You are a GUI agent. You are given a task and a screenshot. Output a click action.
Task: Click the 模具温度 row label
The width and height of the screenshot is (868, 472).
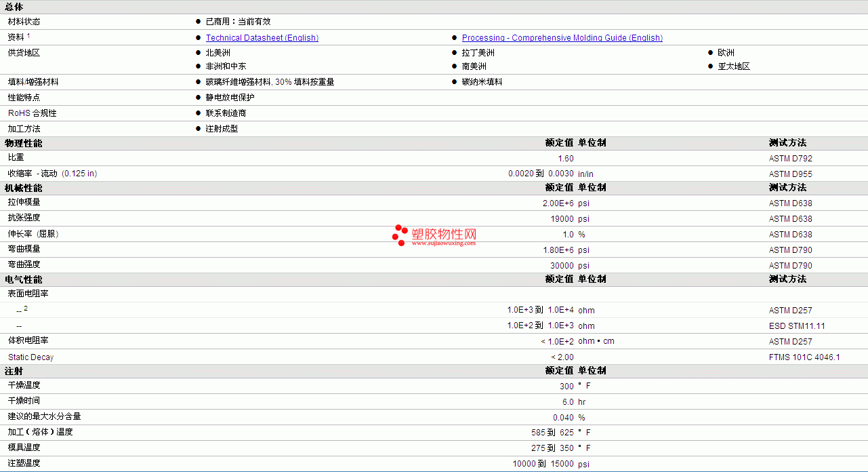(x=24, y=448)
